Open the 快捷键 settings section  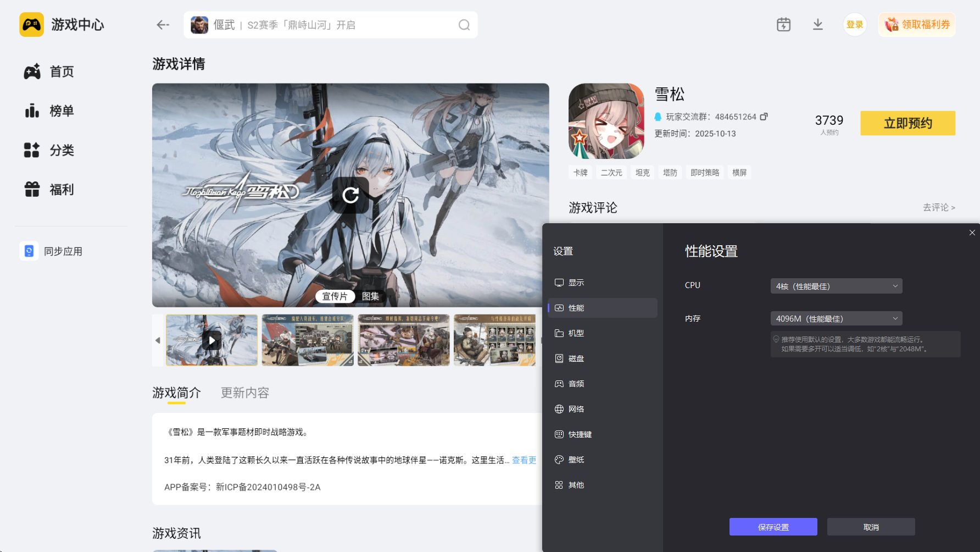pyautogui.click(x=580, y=434)
